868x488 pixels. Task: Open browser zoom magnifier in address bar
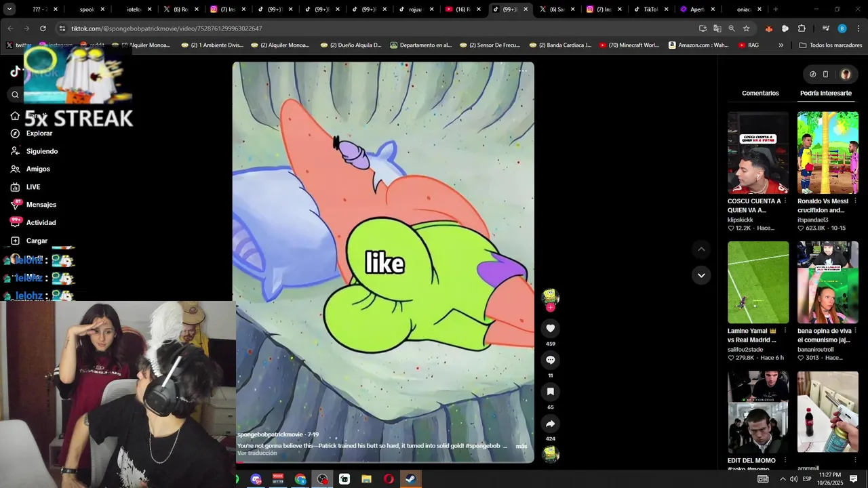point(732,28)
